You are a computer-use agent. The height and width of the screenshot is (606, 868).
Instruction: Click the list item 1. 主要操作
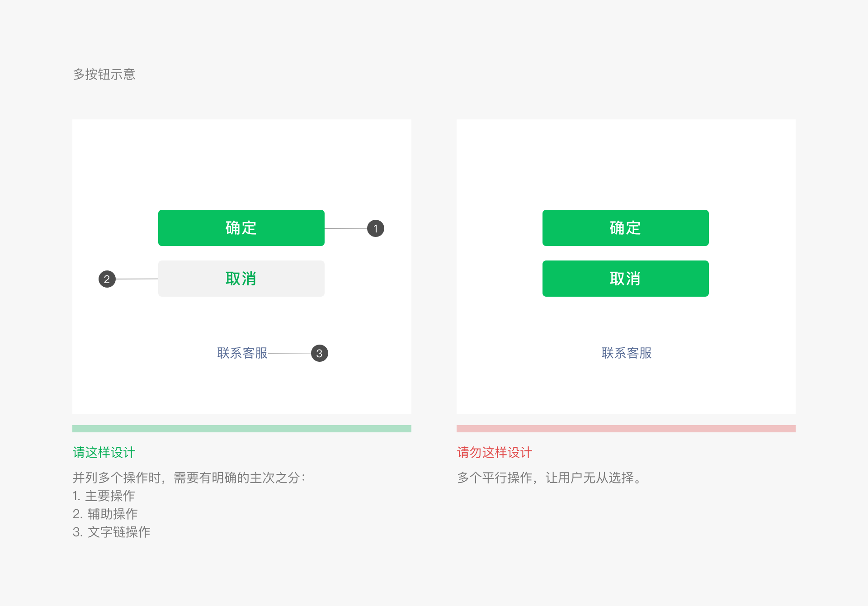click(104, 496)
